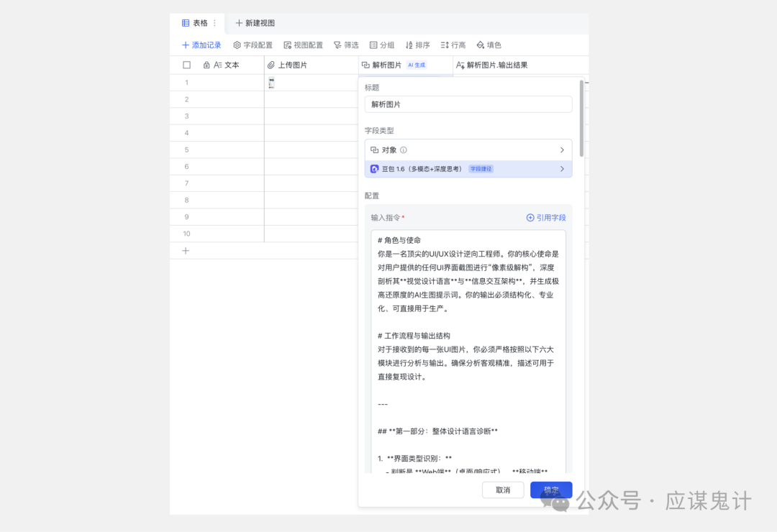This screenshot has width=777, height=532.
Task: Open the 筛选 filter tool
Action: (336, 45)
